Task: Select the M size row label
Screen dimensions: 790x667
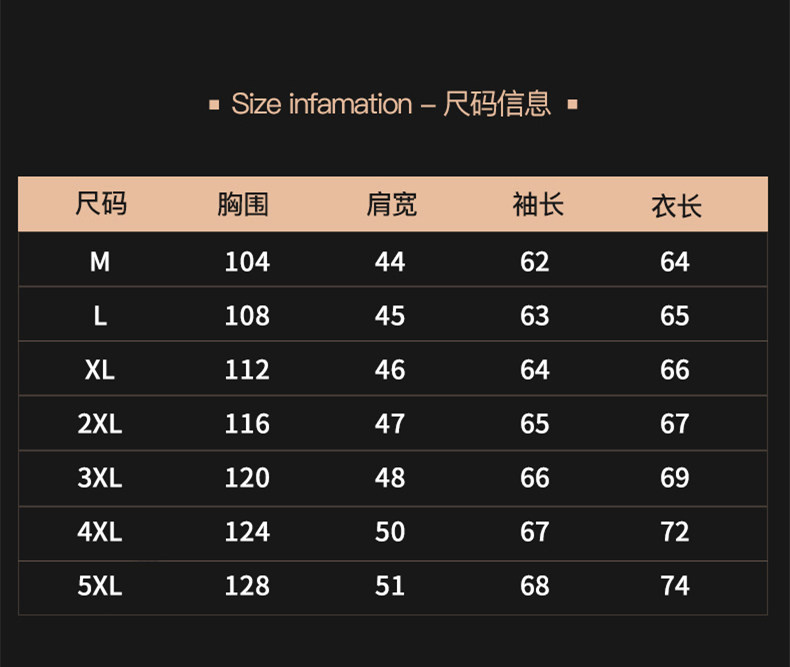Action: click(100, 262)
